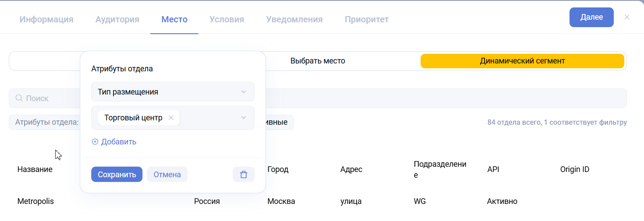Click the Город column header

278,169
